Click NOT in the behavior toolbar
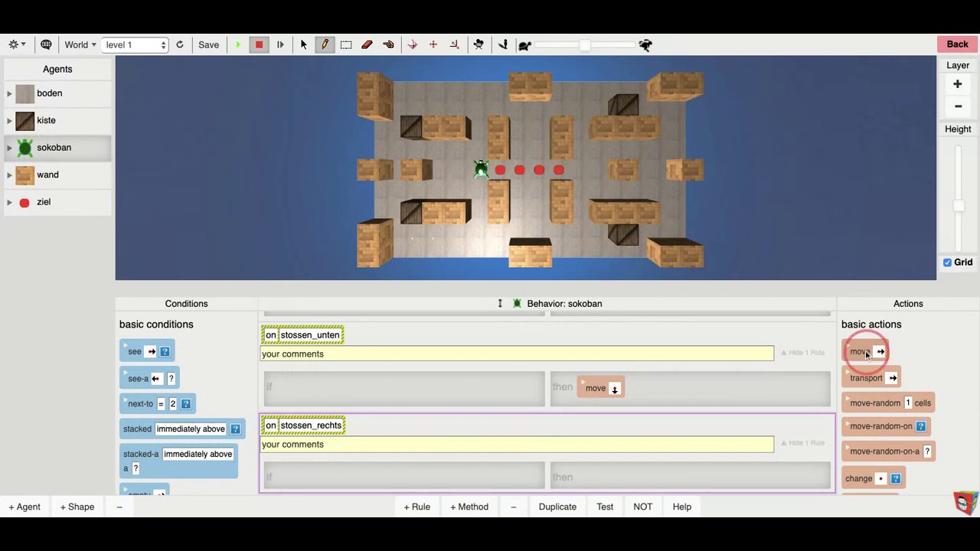This screenshot has width=980, height=551. click(643, 507)
